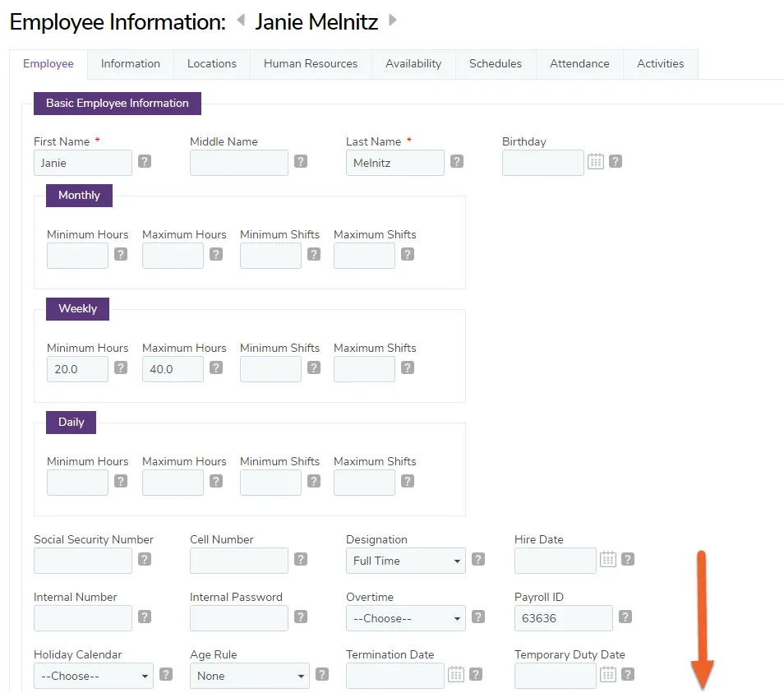Open help for Cell Number
Viewport: 784px width, 693px height.
click(x=301, y=560)
